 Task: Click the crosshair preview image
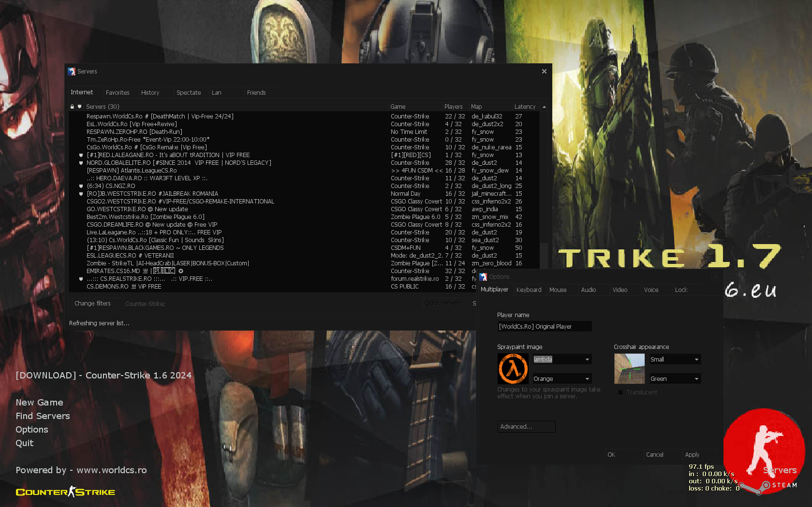pos(630,369)
